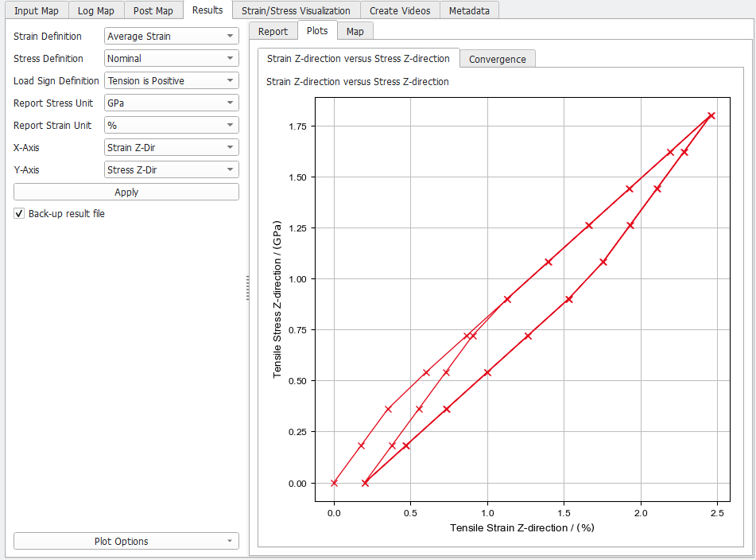Click the 1.75 tick label on y-axis

click(297, 126)
